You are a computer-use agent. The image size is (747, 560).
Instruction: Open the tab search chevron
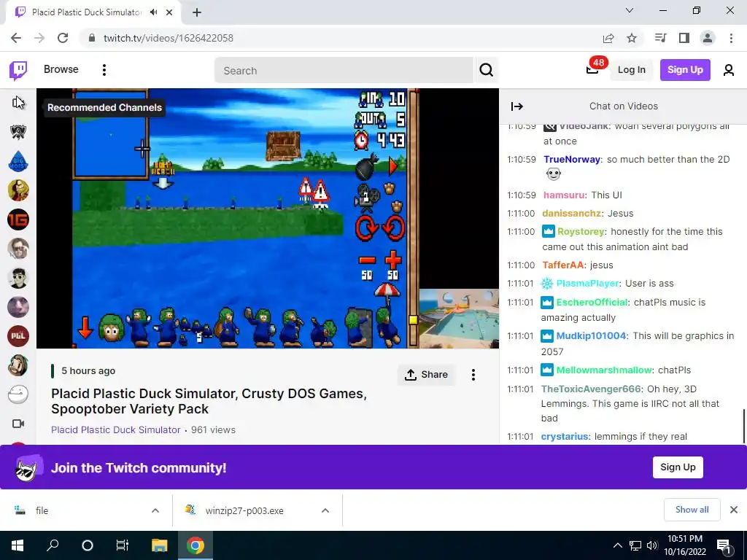point(630,10)
